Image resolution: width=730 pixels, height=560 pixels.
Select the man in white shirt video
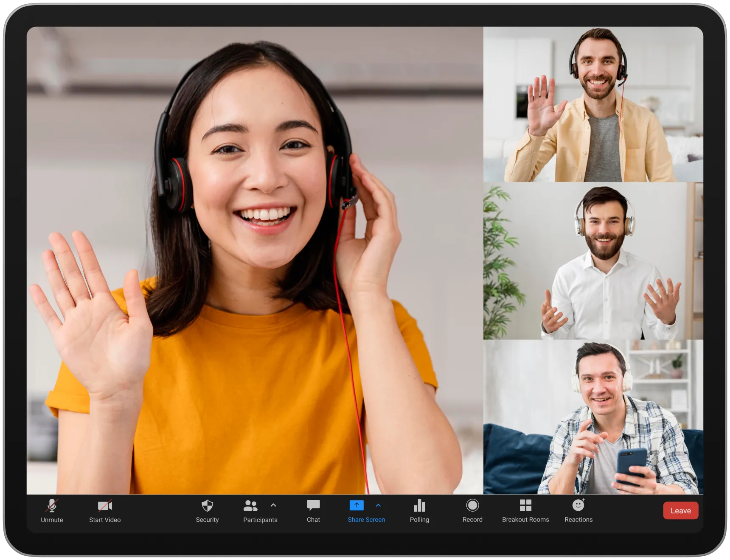(x=593, y=261)
